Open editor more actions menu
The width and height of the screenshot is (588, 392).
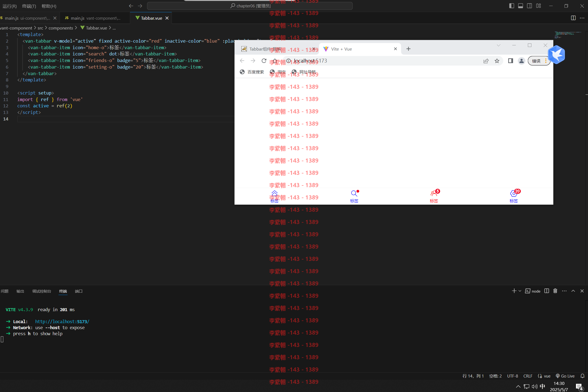coord(582,18)
